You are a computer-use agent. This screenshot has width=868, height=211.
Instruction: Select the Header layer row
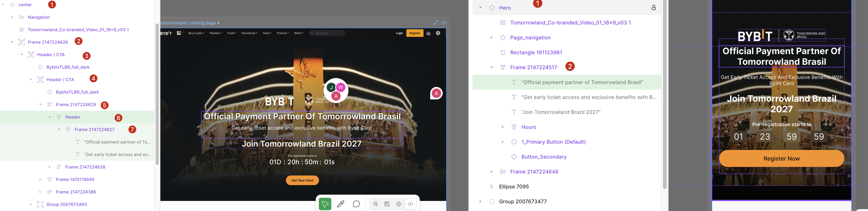(x=77, y=117)
